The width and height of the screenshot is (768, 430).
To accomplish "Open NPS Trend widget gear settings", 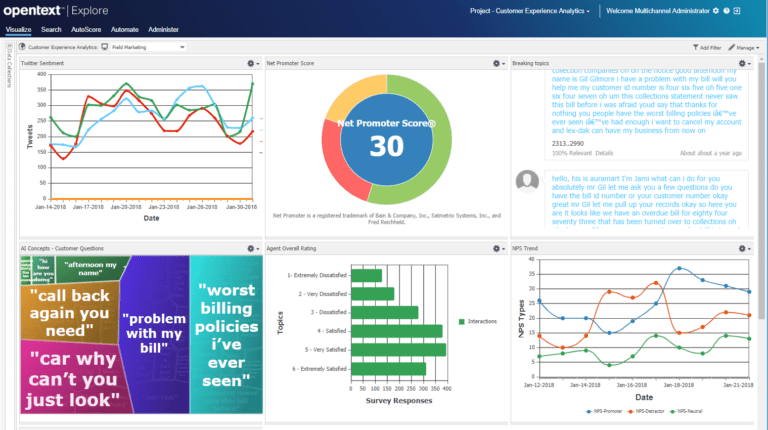I will [x=744, y=248].
